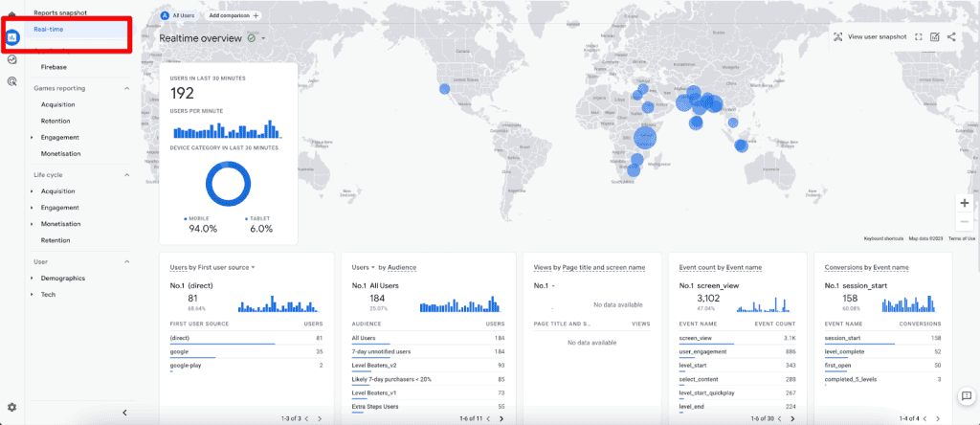The height and width of the screenshot is (425, 980).
Task: Go to next page of Audience table
Action: tap(501, 418)
